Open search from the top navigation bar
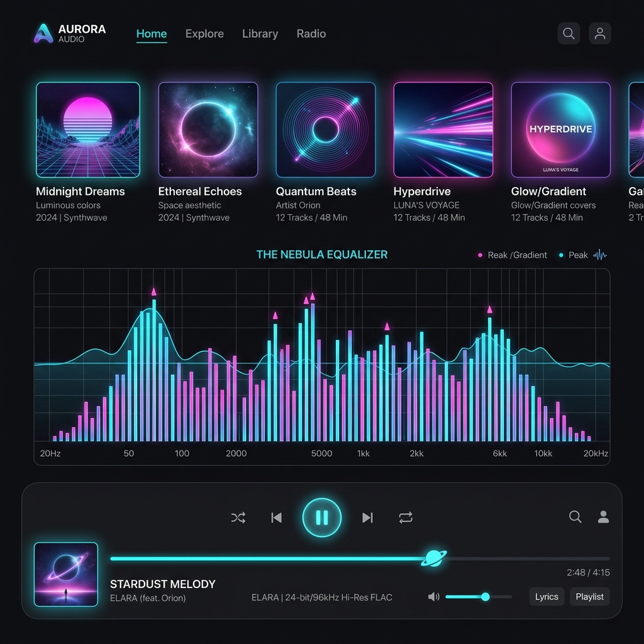Screen dimensions: 644x644 tap(569, 34)
